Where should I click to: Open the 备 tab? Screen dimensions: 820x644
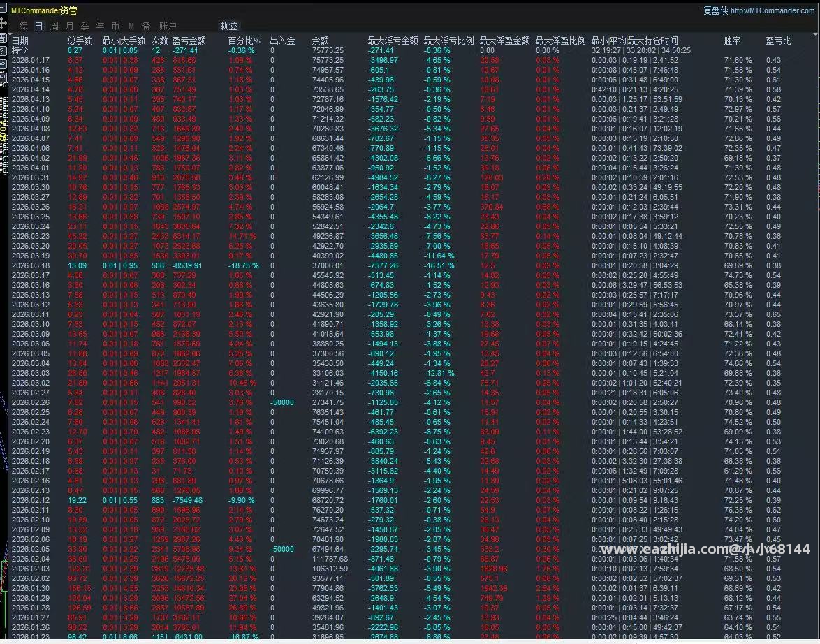coord(147,26)
